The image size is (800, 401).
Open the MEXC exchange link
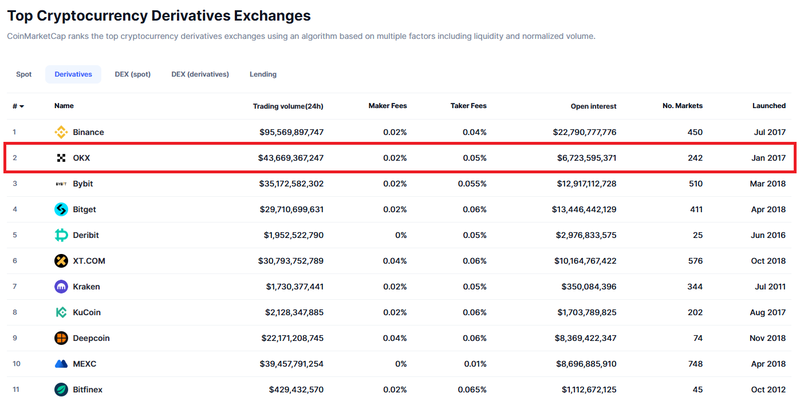coord(84,364)
